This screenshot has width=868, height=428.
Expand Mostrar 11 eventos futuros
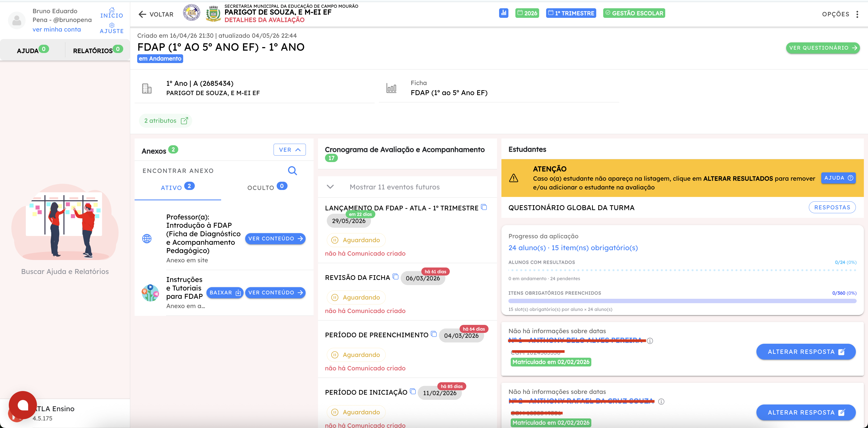tap(407, 187)
